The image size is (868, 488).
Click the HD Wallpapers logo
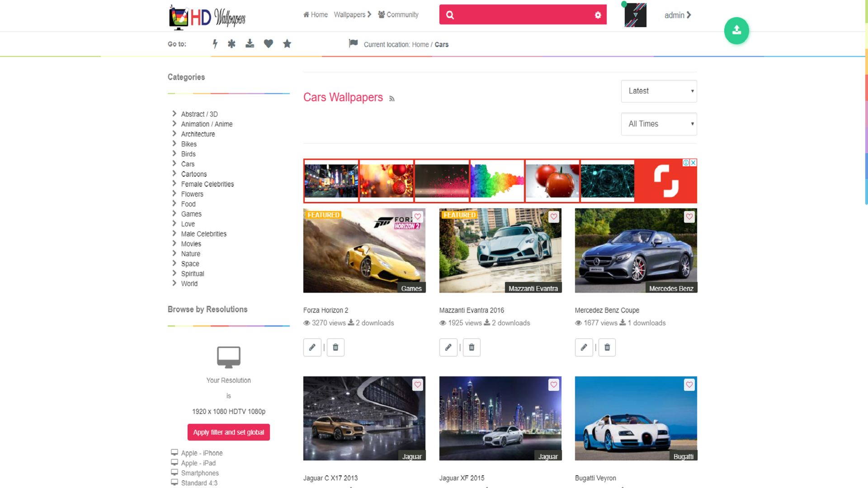coord(207,17)
